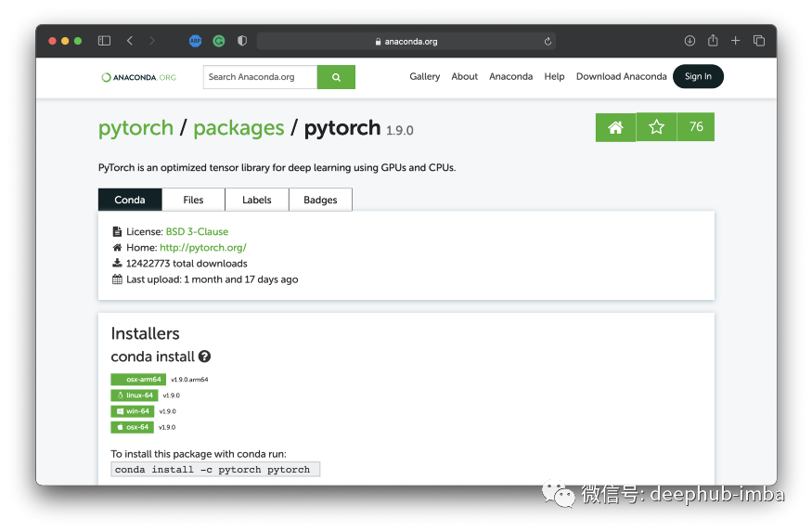Image resolution: width=812 pixels, height=532 pixels.
Task: Click the linux-64 installer badge
Action: [135, 396]
